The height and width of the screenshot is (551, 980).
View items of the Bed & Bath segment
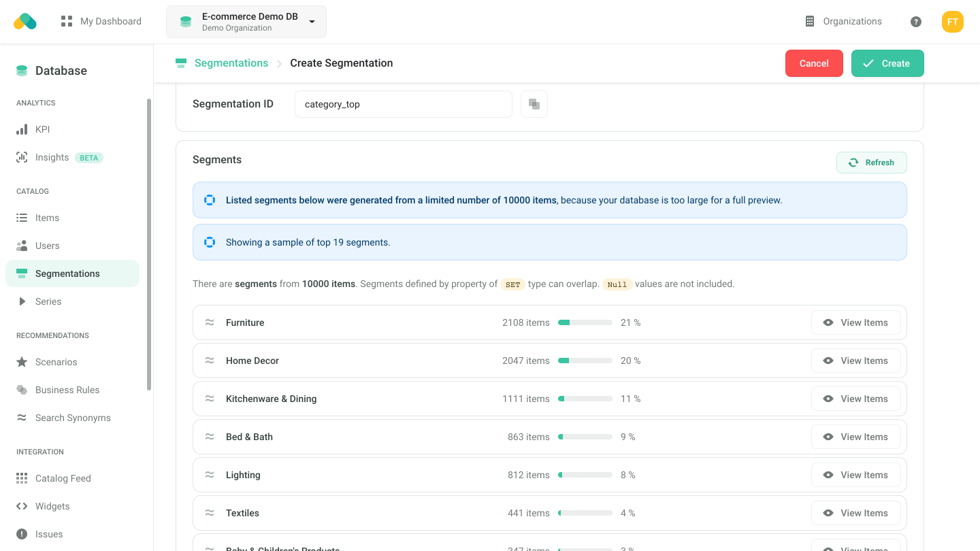coord(855,437)
